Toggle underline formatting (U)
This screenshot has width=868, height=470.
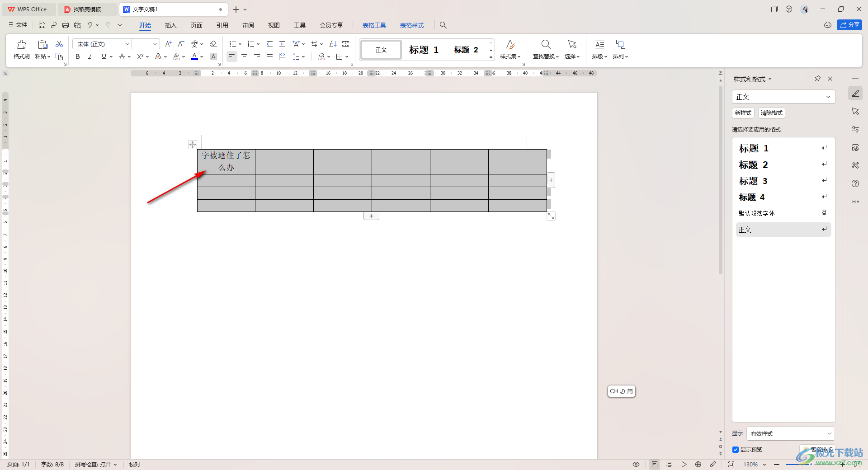pos(104,56)
